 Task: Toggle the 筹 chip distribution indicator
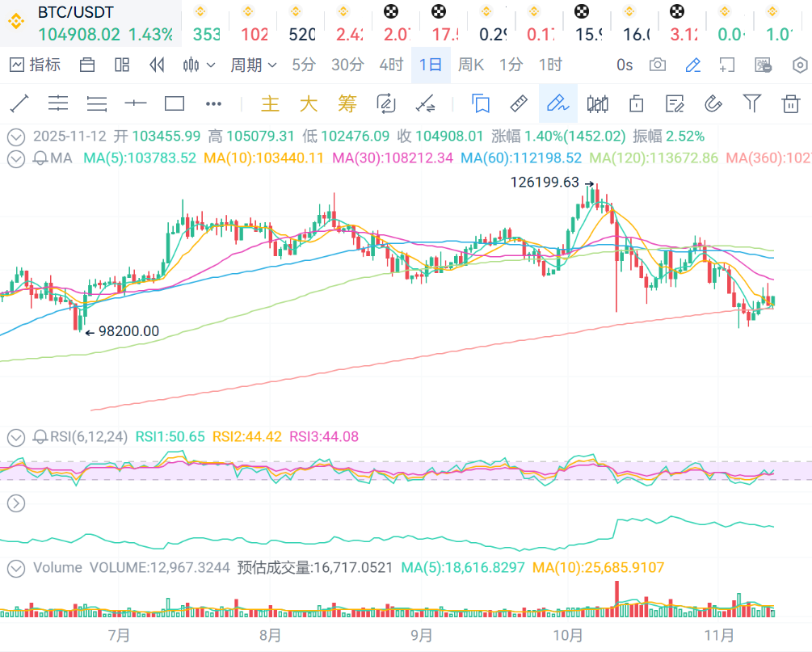[347, 103]
